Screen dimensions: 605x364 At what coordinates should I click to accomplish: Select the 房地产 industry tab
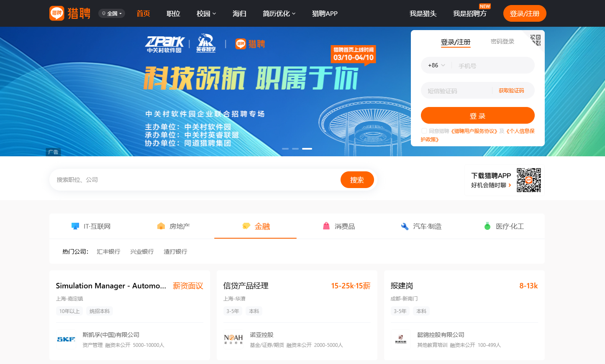tap(173, 226)
